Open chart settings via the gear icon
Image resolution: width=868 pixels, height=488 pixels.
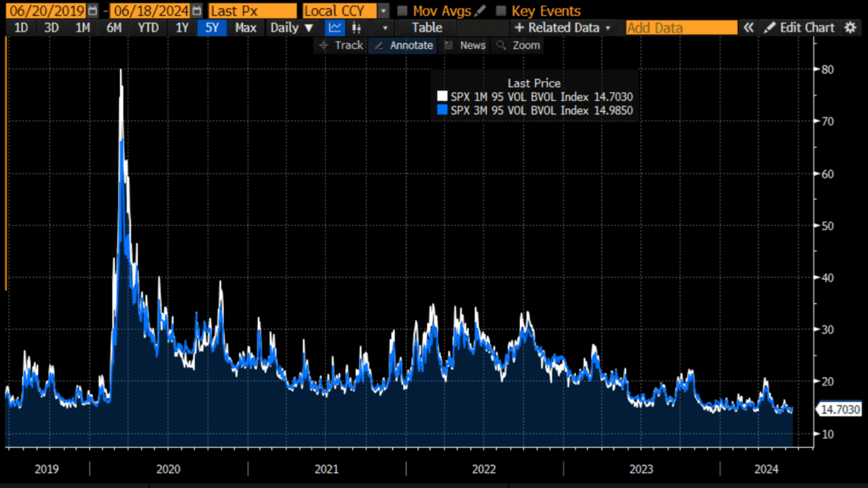point(849,27)
